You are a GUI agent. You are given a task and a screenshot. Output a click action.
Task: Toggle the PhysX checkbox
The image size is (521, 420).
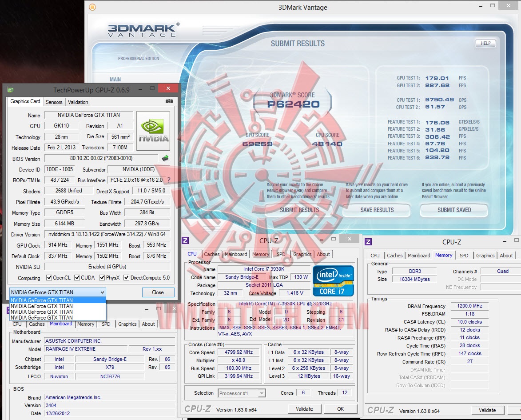[x=102, y=278]
